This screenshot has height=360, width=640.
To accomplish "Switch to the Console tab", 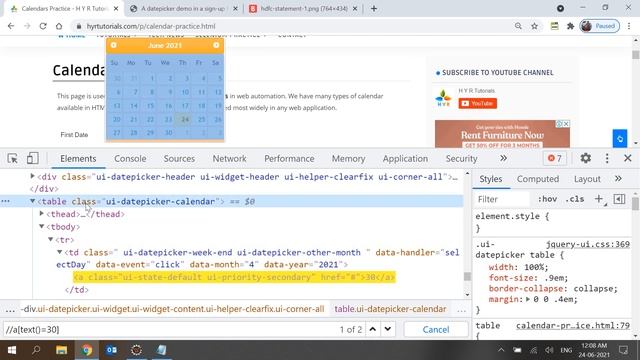I will click(x=130, y=158).
